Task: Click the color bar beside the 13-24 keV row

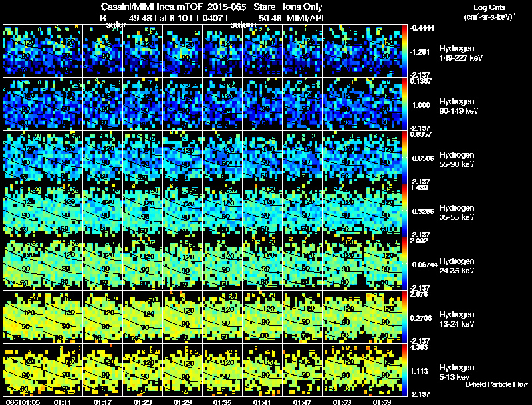Action: [404, 317]
